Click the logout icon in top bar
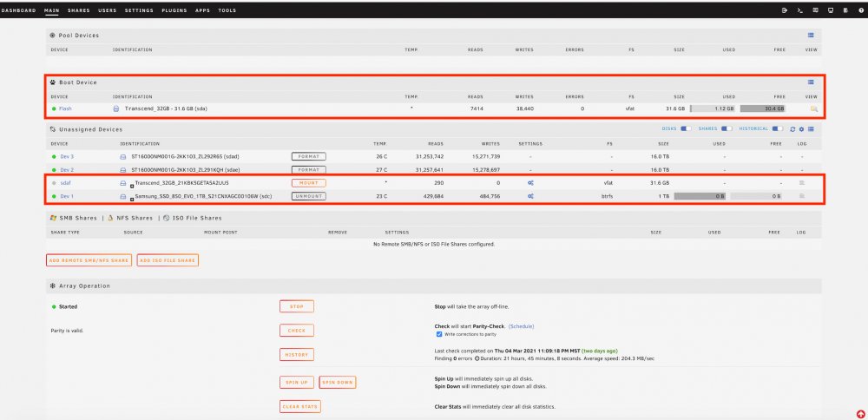 click(x=785, y=10)
